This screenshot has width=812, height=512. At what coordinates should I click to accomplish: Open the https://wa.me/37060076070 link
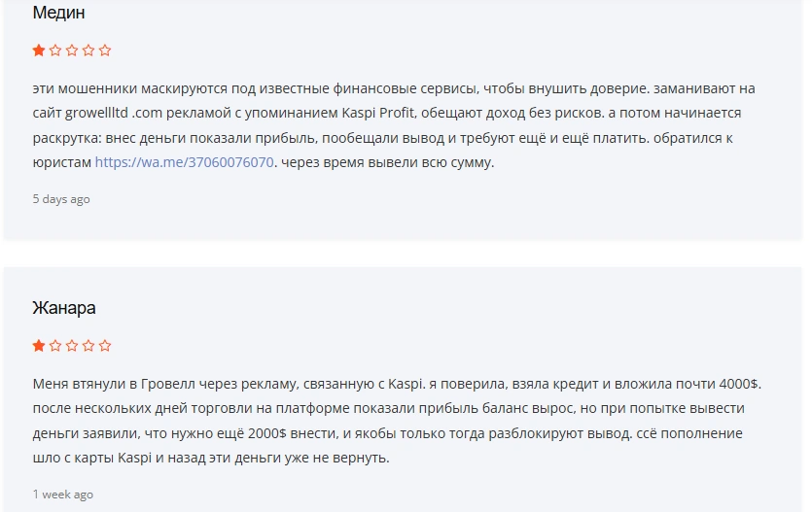click(185, 162)
